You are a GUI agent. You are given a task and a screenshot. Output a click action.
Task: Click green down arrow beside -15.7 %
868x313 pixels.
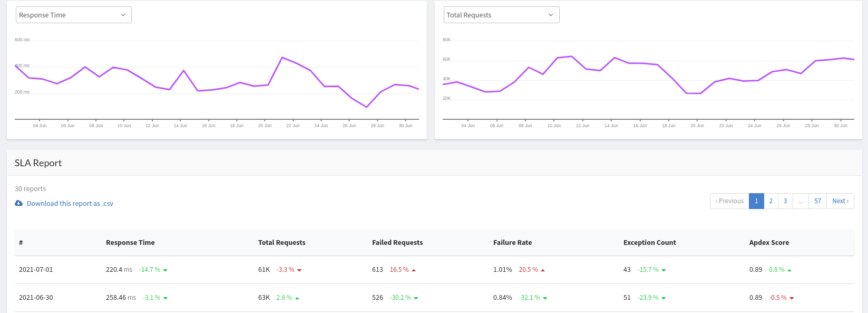pyautogui.click(x=664, y=270)
